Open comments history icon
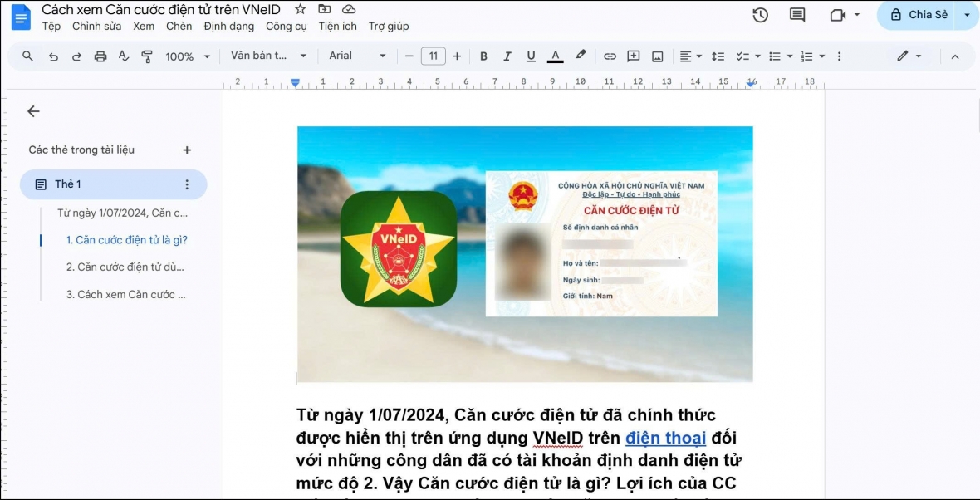This screenshot has width=980, height=500. 797,15
